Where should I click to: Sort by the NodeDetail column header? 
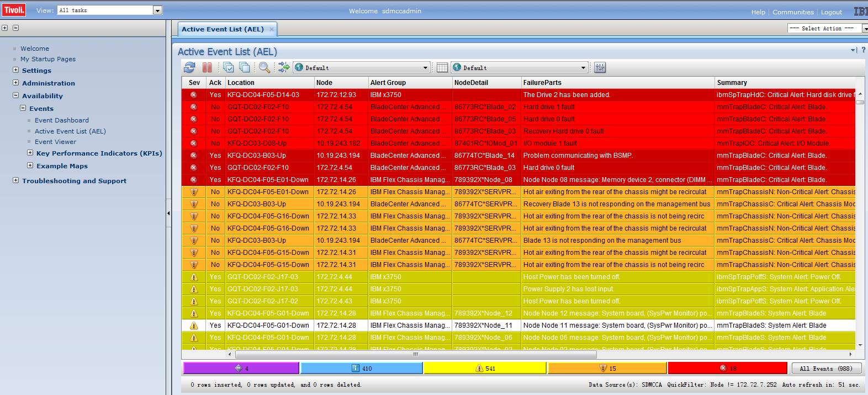point(486,83)
